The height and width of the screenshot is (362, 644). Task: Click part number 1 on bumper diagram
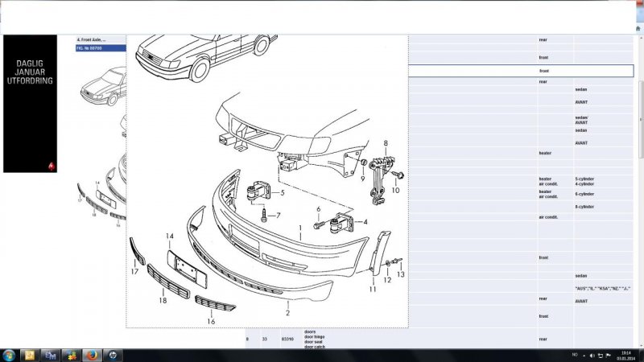pyautogui.click(x=299, y=228)
